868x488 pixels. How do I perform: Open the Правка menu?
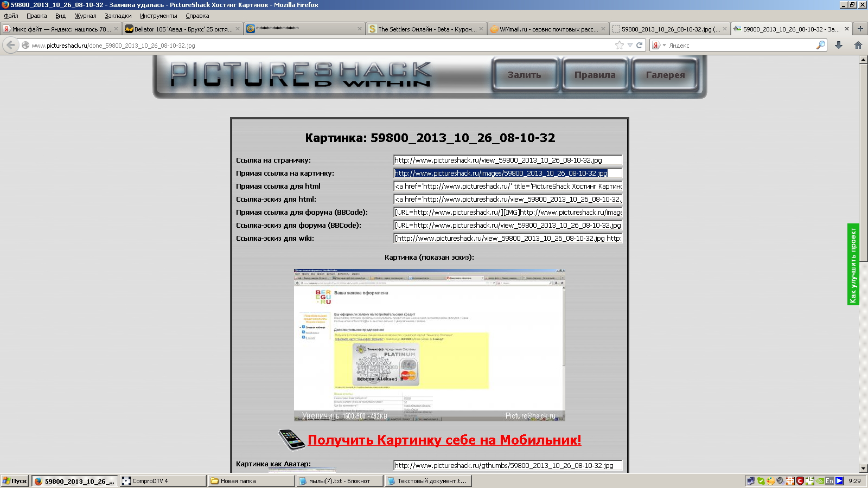36,16
